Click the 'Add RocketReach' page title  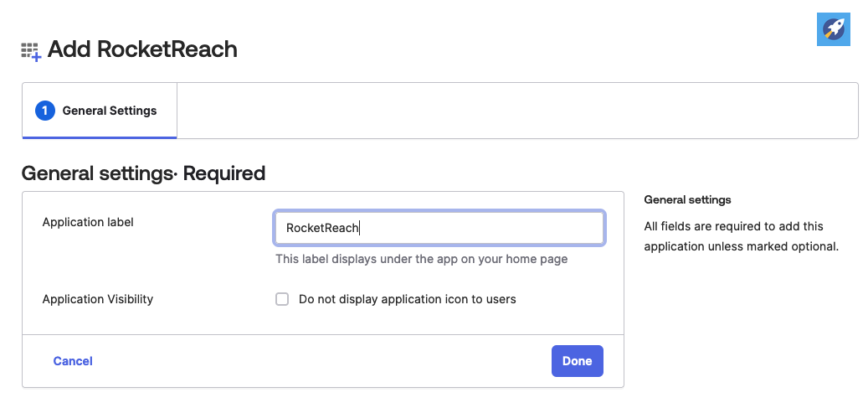pyautogui.click(x=142, y=49)
